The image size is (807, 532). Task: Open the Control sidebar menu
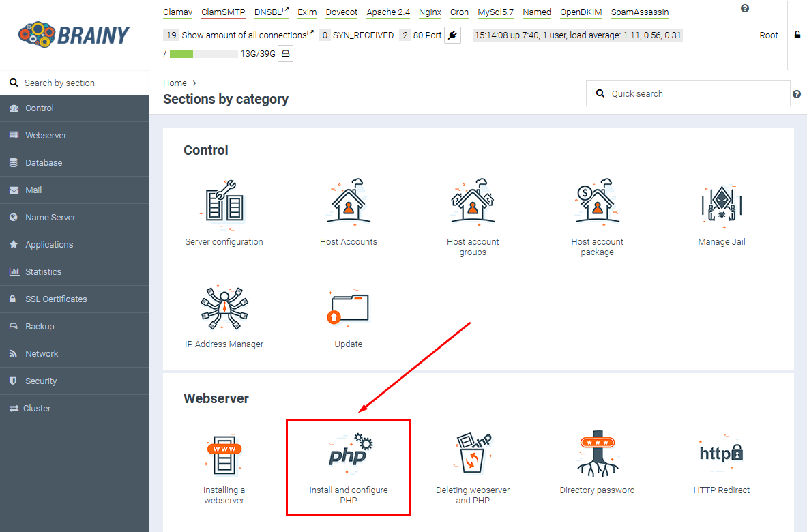coord(74,108)
